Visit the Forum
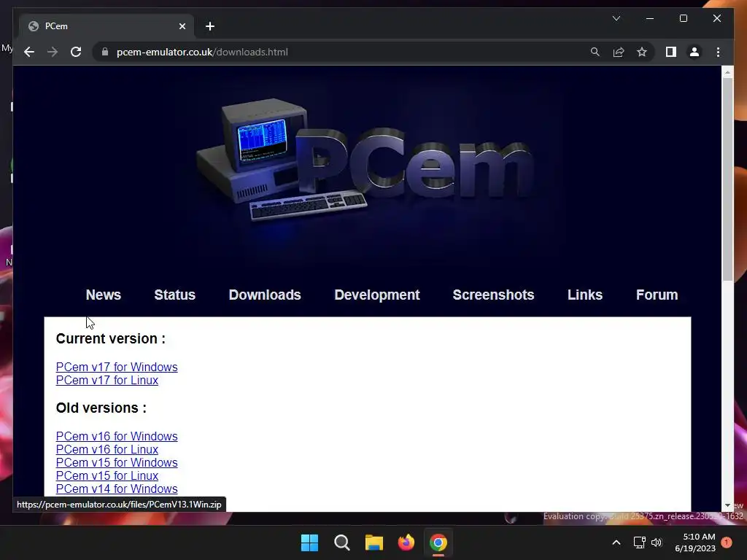The width and height of the screenshot is (747, 560). pyautogui.click(x=657, y=295)
